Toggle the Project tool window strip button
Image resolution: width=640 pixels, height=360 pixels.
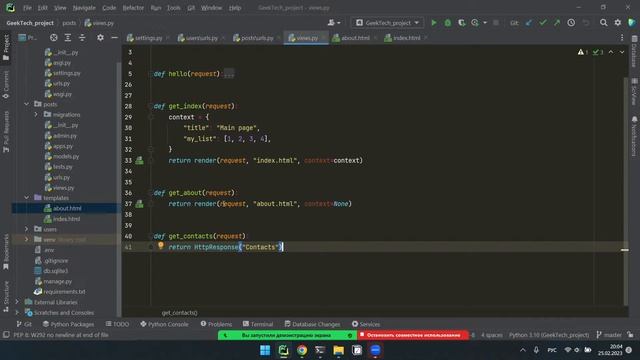tap(6, 48)
